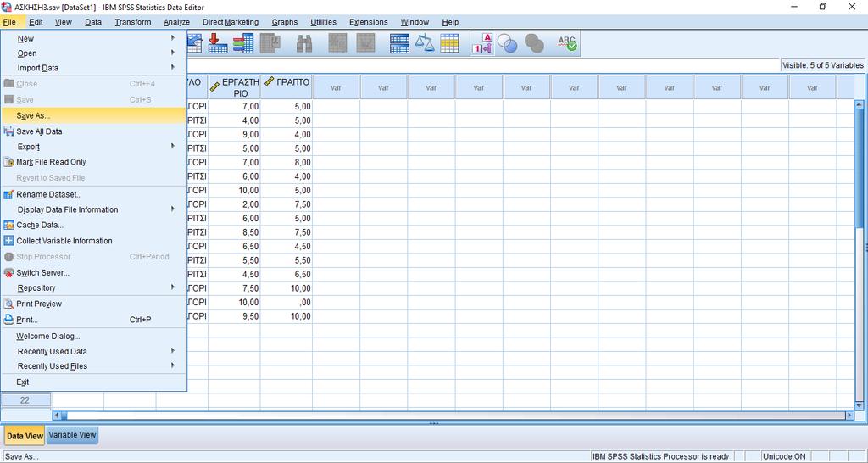Switch to the Variable View tab
Viewport: 868px width, 463px height.
click(72, 435)
